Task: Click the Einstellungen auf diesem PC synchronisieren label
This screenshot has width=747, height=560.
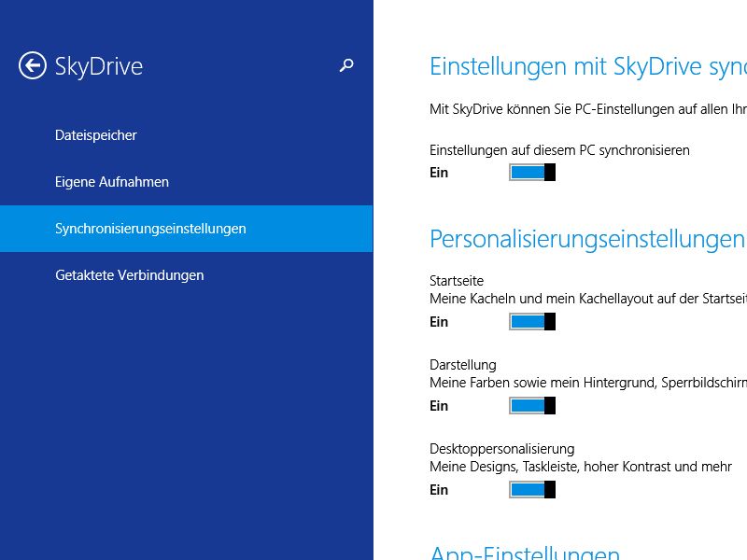Action: click(x=559, y=150)
